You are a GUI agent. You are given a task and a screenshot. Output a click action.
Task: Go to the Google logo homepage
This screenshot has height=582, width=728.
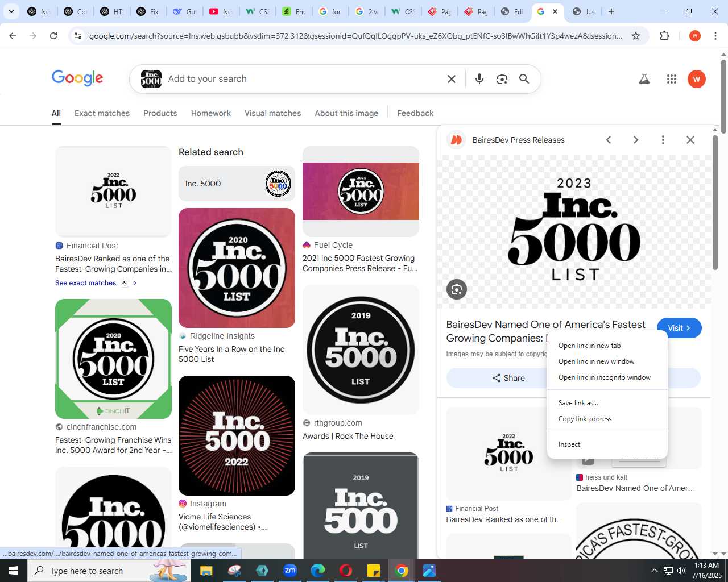pyautogui.click(x=77, y=78)
